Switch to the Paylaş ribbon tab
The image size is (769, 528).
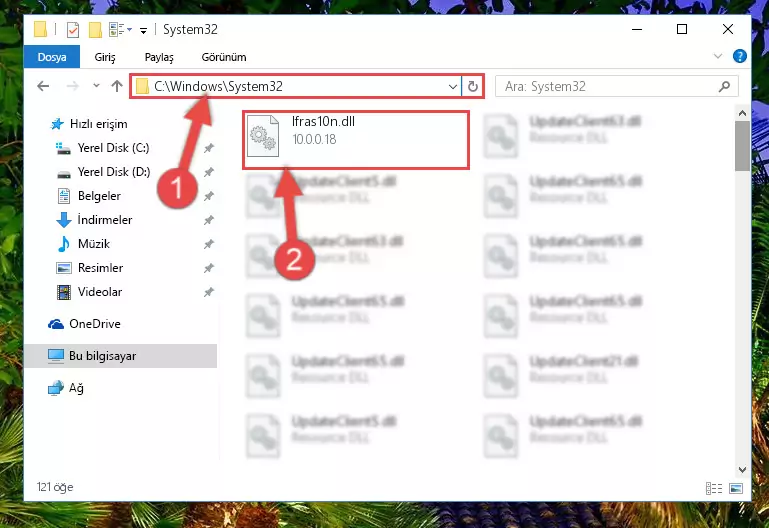click(x=159, y=57)
